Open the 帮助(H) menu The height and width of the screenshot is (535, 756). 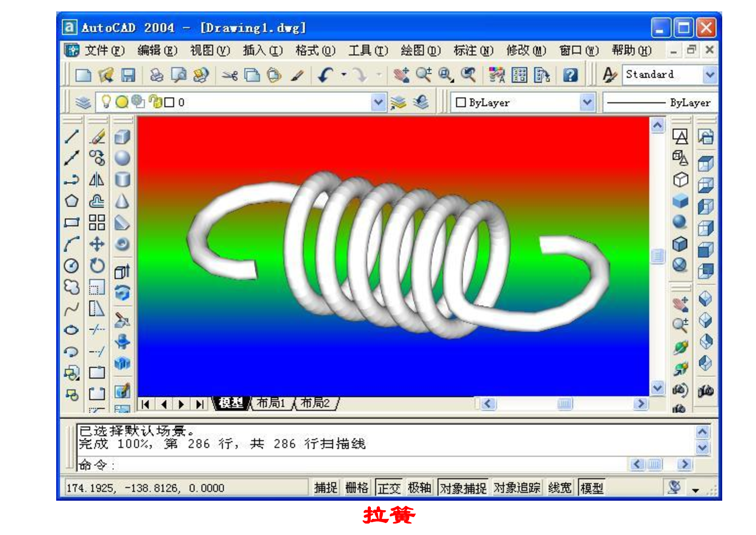click(x=632, y=50)
